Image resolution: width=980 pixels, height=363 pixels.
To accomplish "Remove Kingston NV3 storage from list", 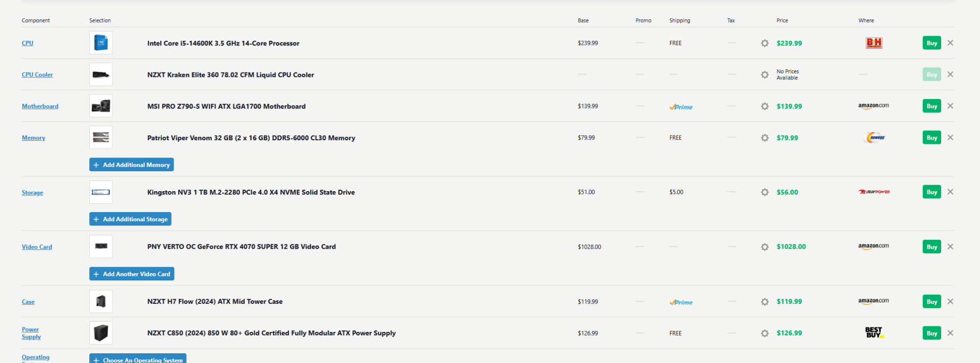I will (x=950, y=192).
